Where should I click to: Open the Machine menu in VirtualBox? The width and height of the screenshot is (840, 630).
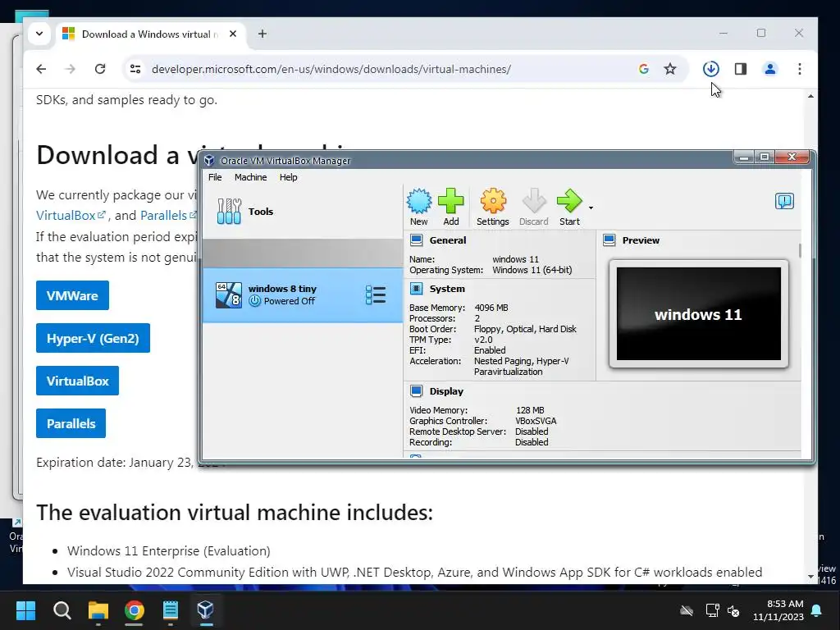[x=251, y=177]
